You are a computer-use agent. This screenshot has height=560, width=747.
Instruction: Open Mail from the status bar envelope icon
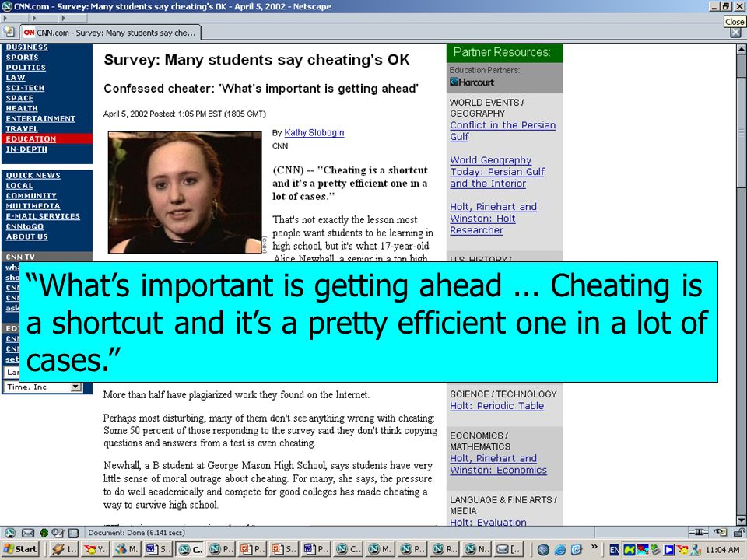point(28,533)
